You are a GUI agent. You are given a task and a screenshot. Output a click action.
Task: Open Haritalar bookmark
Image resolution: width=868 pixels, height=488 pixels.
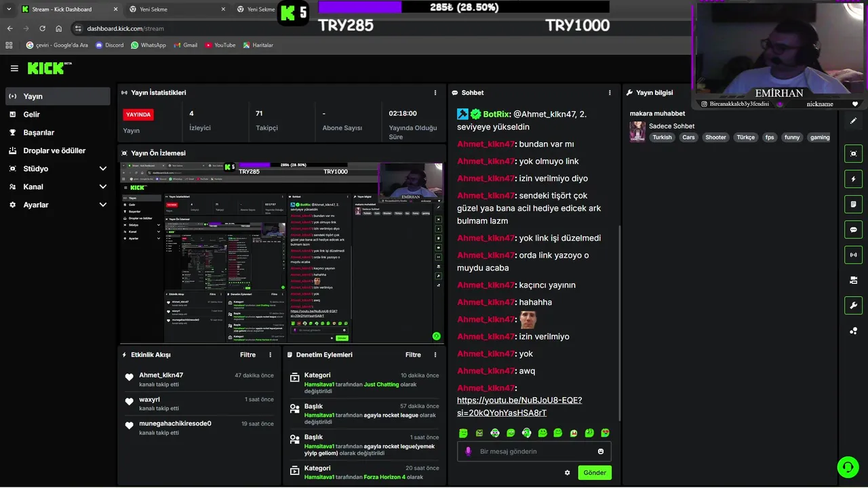click(258, 45)
